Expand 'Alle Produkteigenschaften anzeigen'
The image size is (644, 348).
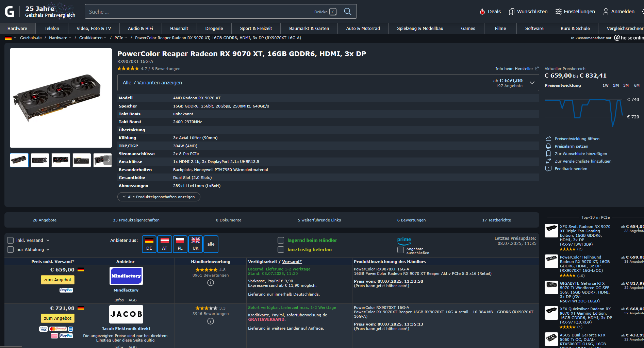click(x=159, y=197)
